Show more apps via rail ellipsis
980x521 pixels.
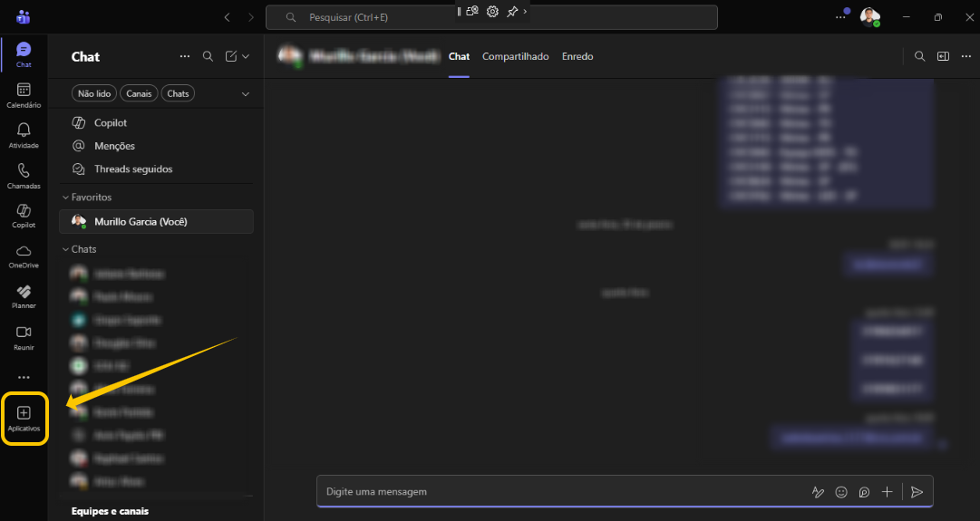pyautogui.click(x=24, y=377)
